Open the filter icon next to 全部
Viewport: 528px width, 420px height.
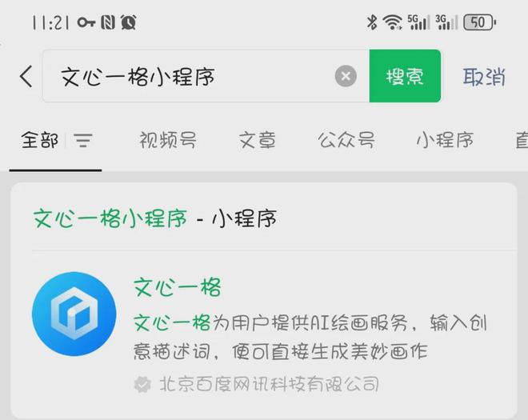tap(83, 141)
